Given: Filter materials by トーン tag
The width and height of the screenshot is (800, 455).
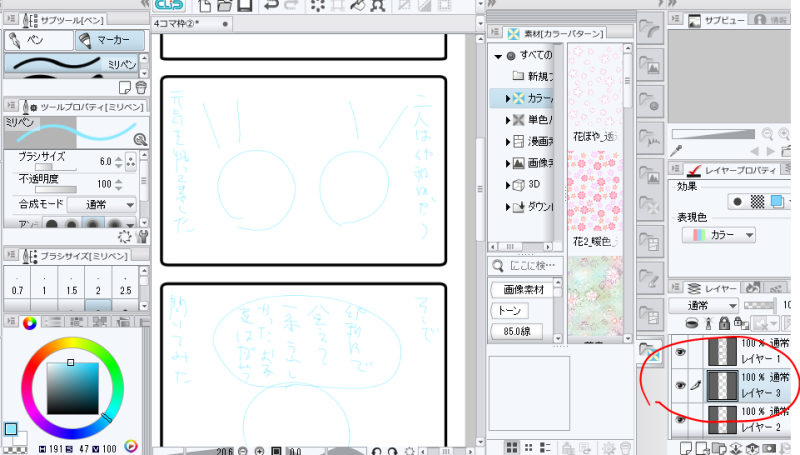Looking at the screenshot, I should click(509, 311).
